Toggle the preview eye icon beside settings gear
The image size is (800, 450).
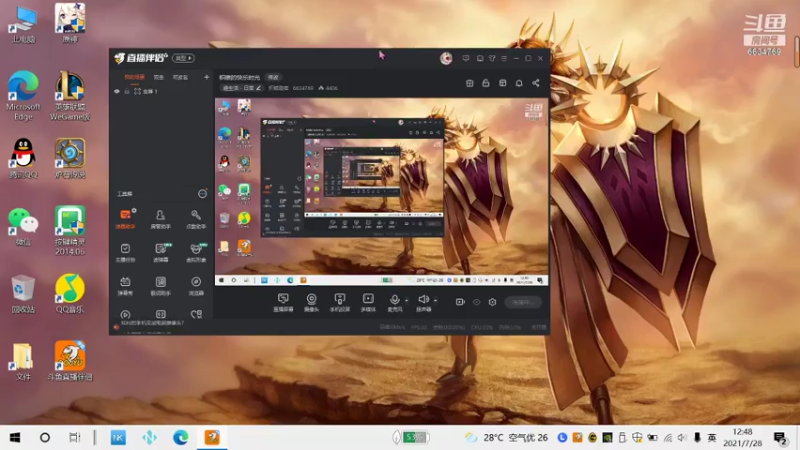pos(477,302)
